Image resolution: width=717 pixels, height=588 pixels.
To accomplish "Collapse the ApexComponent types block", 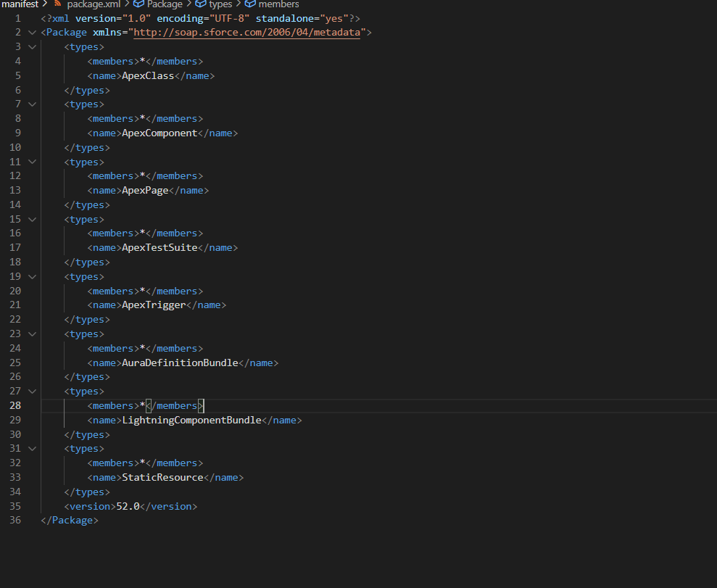I will point(32,104).
